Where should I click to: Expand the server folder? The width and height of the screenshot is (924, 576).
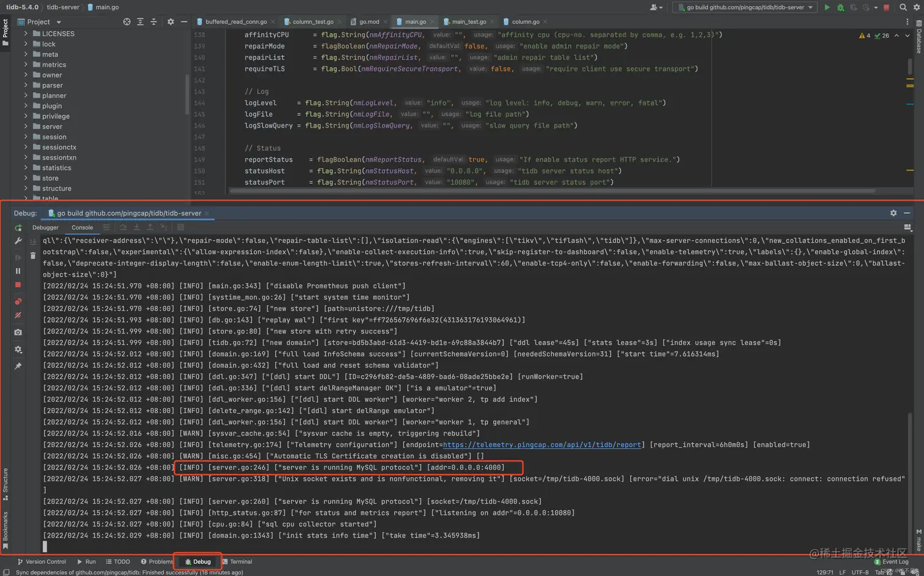(x=26, y=126)
